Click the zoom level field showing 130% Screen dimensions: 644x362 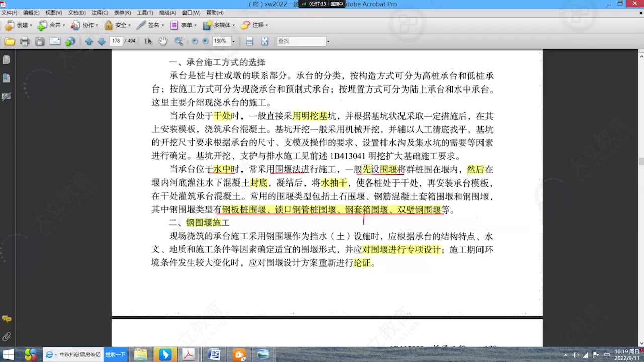pyautogui.click(x=221, y=41)
